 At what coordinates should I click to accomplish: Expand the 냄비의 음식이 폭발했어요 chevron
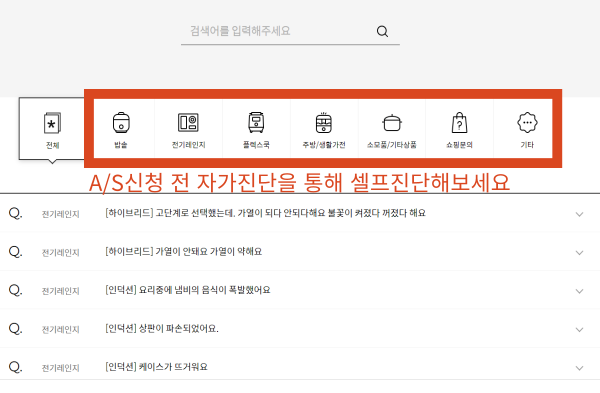pos(579,291)
